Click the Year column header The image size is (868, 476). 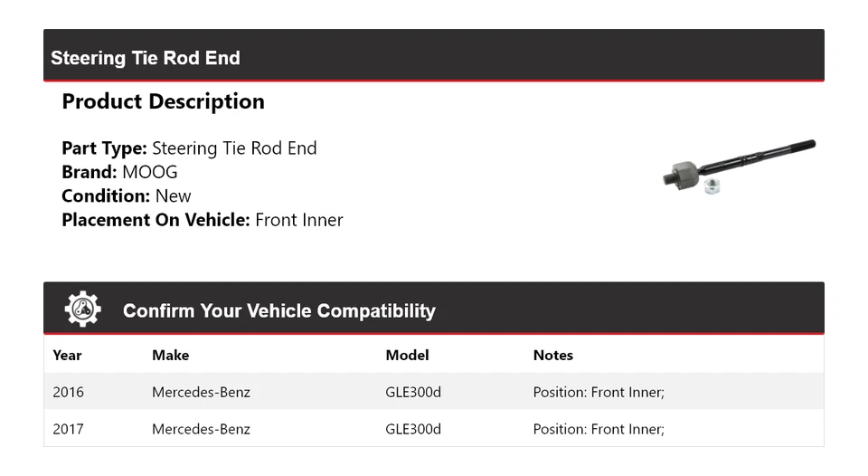pos(67,356)
